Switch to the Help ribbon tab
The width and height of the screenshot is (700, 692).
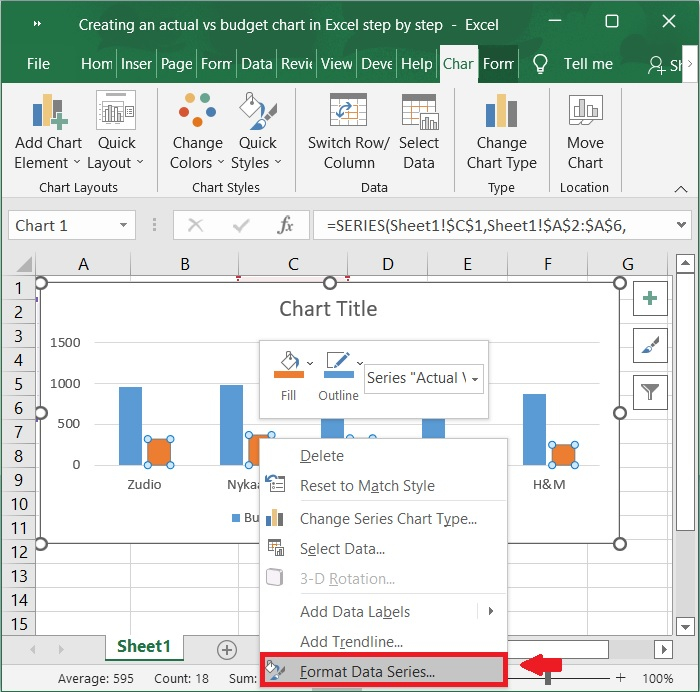click(x=417, y=64)
